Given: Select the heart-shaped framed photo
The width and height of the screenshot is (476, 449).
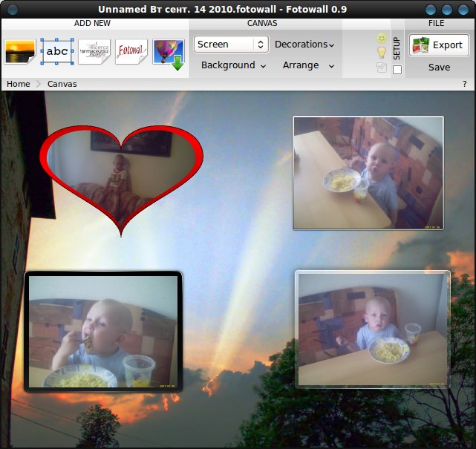Looking at the screenshot, I should (x=121, y=181).
